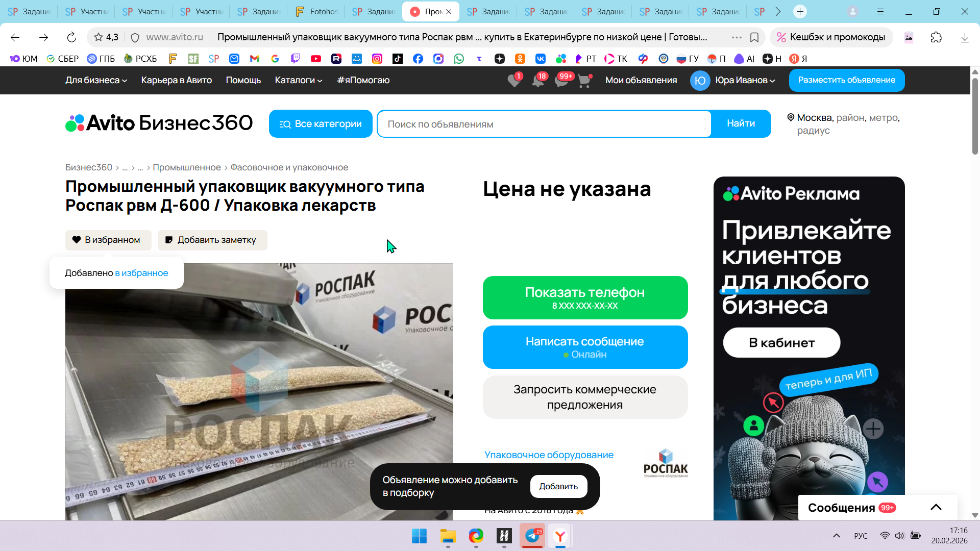Click the page vertical scrollbar thumb
Image resolution: width=980 pixels, height=551 pixels.
(x=975, y=117)
